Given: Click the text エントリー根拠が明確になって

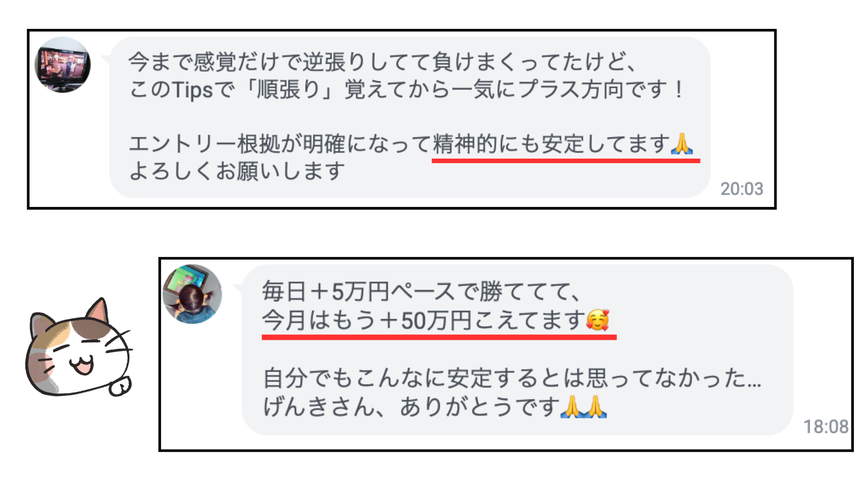Looking at the screenshot, I should point(280,144).
